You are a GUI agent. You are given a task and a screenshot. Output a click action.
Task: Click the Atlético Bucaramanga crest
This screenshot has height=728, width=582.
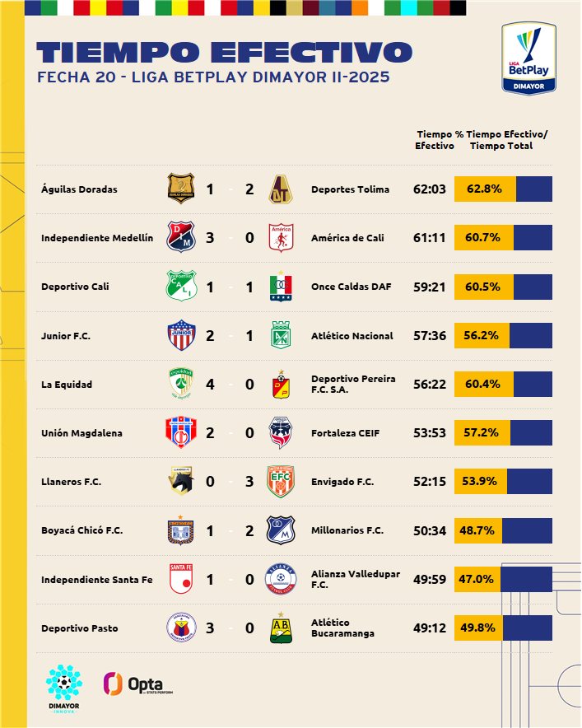point(282,628)
